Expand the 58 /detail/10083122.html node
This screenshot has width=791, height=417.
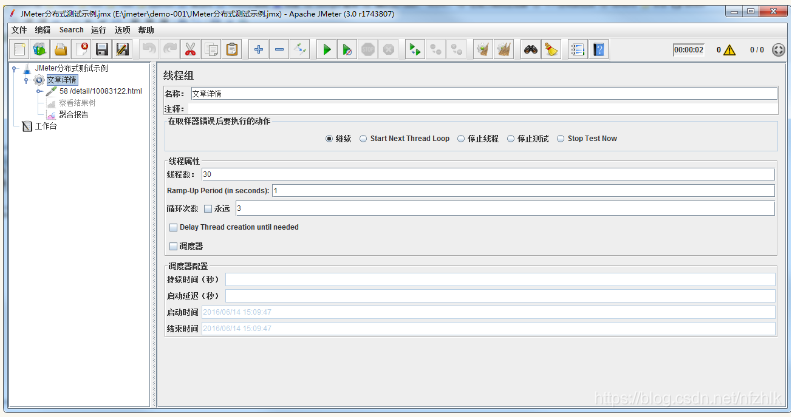pyautogui.click(x=39, y=91)
